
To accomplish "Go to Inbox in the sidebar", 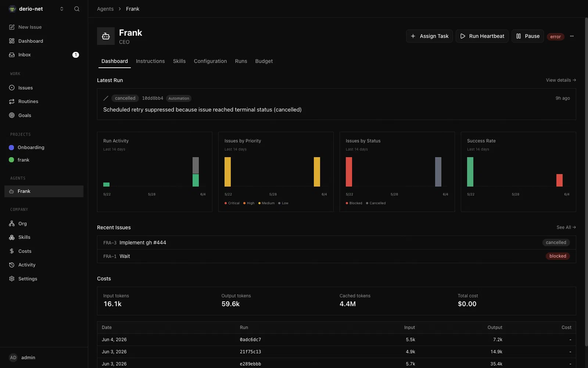I will click(44, 55).
